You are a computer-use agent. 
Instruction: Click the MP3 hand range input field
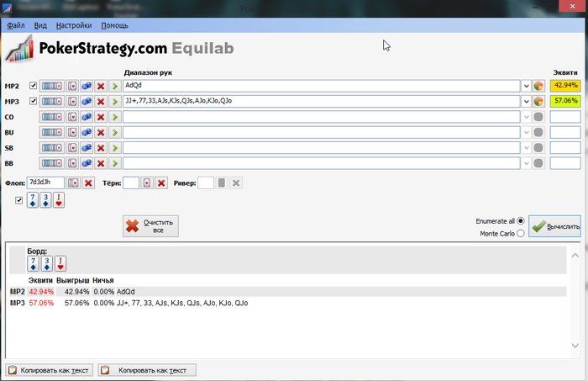pos(322,101)
